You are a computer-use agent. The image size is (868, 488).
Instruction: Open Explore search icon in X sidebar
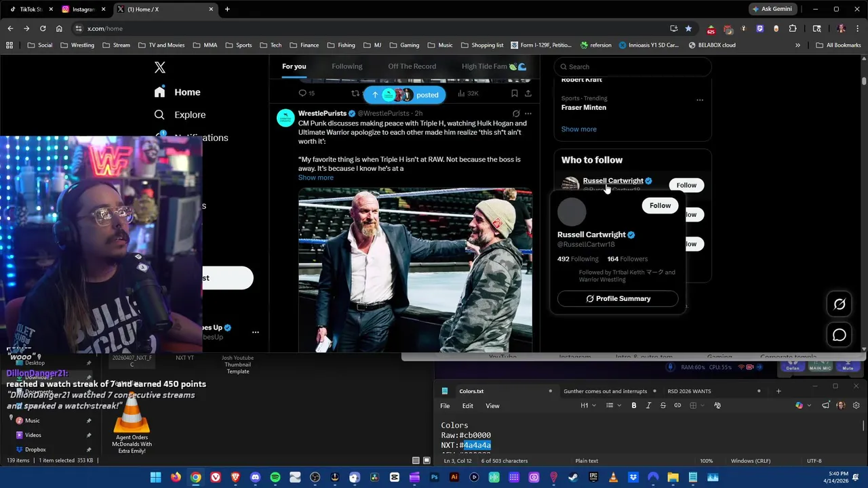tap(159, 115)
